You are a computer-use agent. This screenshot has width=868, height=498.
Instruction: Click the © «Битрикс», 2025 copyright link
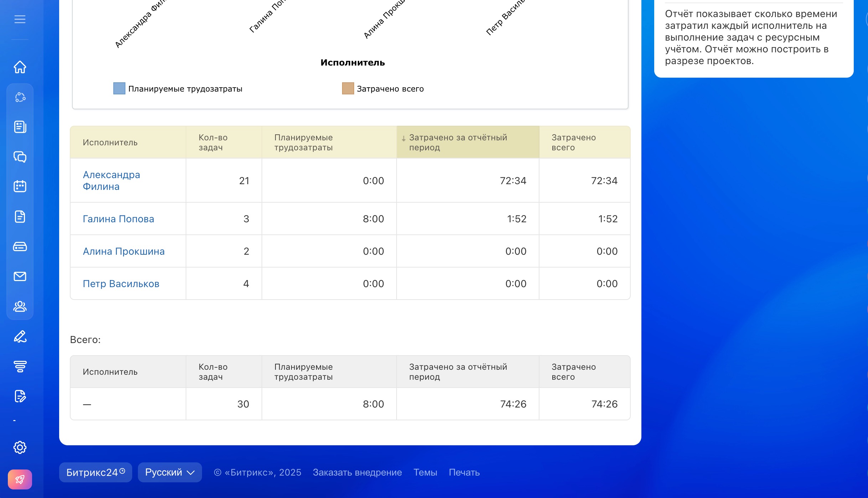[x=258, y=472]
